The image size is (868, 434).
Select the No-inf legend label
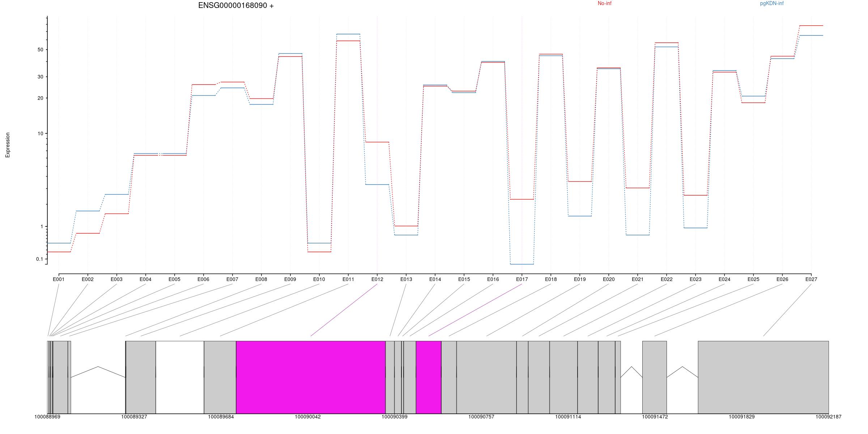(x=604, y=3)
